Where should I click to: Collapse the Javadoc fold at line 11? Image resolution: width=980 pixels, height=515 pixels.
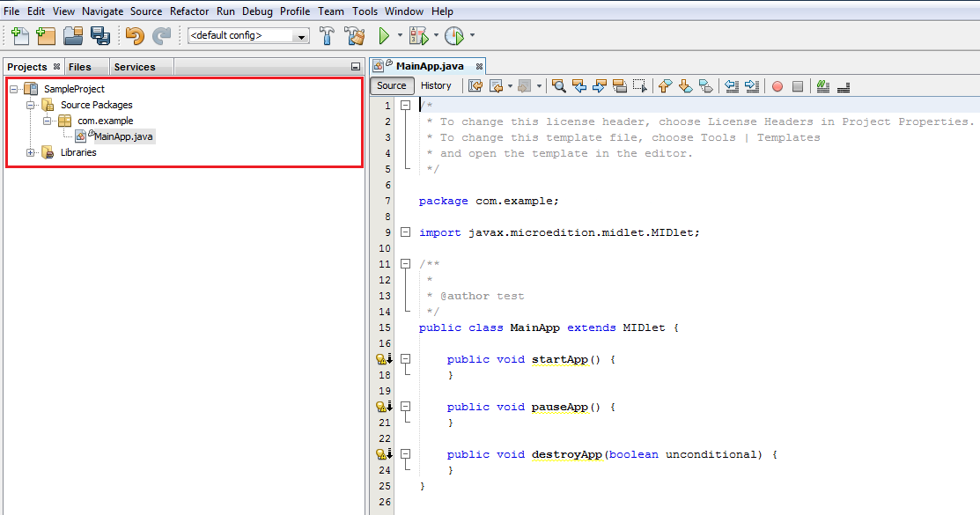[406, 264]
